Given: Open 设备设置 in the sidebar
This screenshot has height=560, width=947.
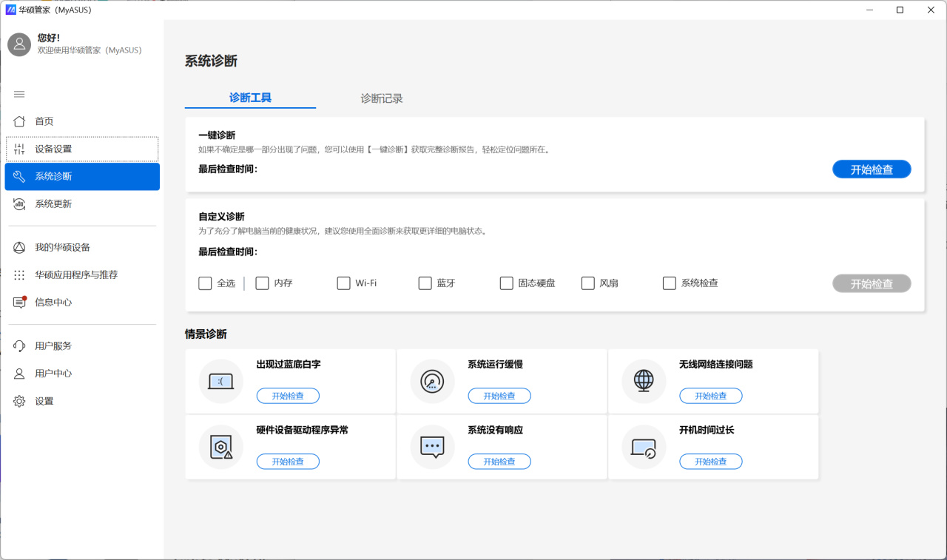Looking at the screenshot, I should (82, 149).
